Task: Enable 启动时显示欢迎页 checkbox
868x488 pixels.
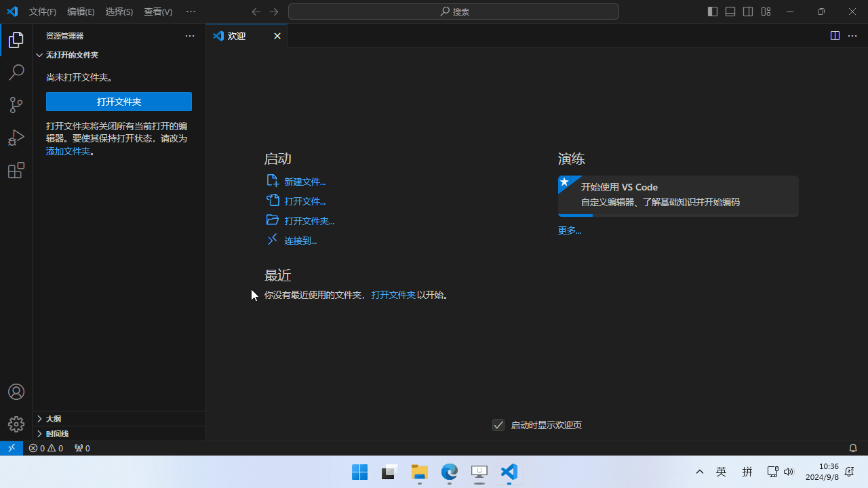Action: click(498, 424)
